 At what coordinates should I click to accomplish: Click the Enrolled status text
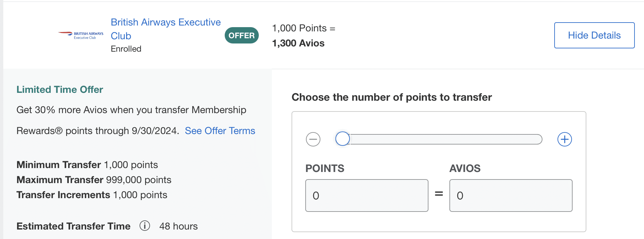pyautogui.click(x=126, y=49)
